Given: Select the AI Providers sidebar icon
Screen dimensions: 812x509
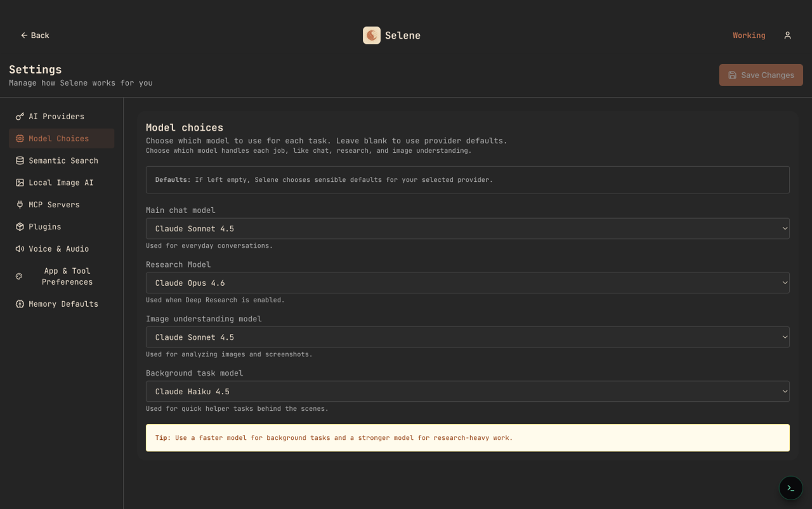Looking at the screenshot, I should [x=19, y=116].
